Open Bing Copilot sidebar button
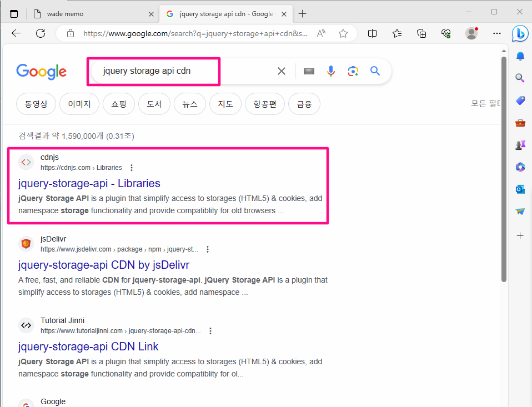The height and width of the screenshot is (407, 532). 520,33
